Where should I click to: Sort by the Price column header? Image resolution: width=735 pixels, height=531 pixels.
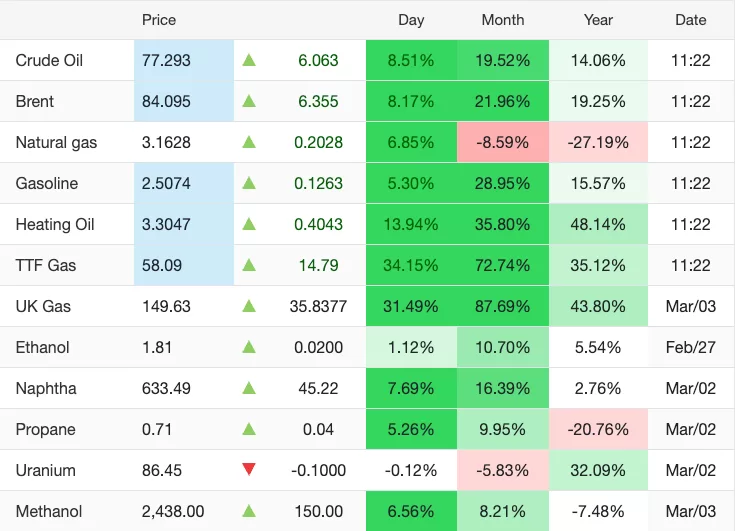coord(159,20)
